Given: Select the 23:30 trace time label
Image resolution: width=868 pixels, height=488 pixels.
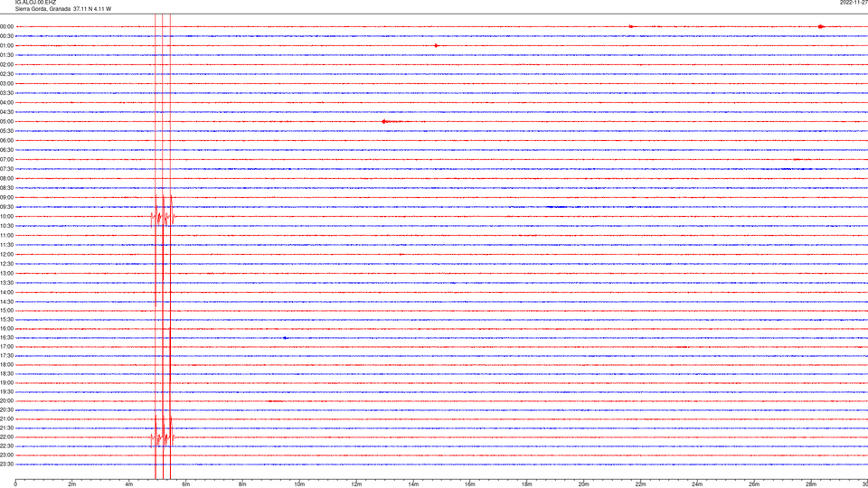Looking at the screenshot, I should point(6,465).
